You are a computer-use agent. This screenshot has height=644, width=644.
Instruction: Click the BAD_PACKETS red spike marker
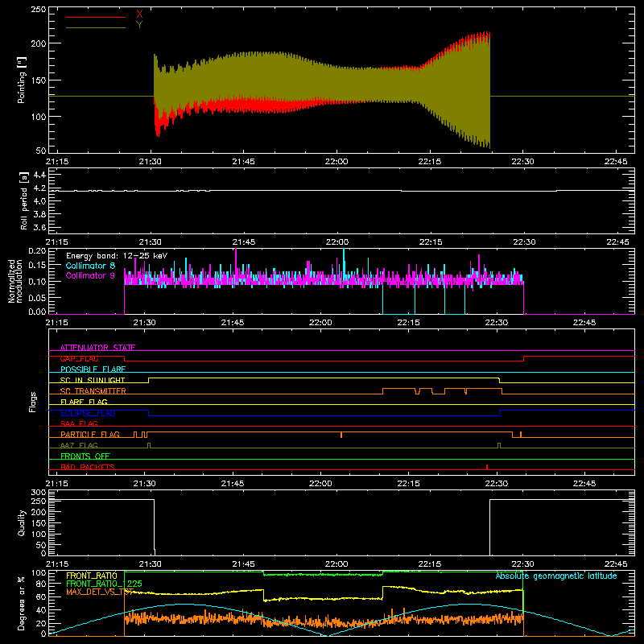[x=487, y=467]
